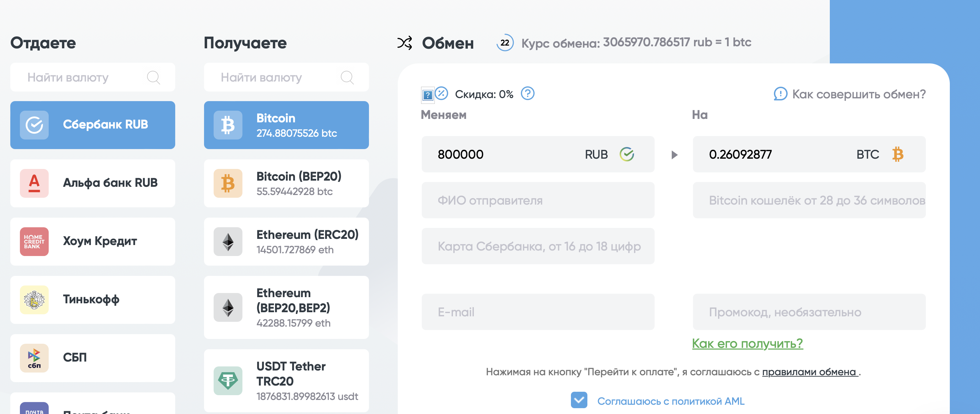The height and width of the screenshot is (414, 980).
Task: Click the search icon in the Отдаете currency field
Action: (x=153, y=77)
